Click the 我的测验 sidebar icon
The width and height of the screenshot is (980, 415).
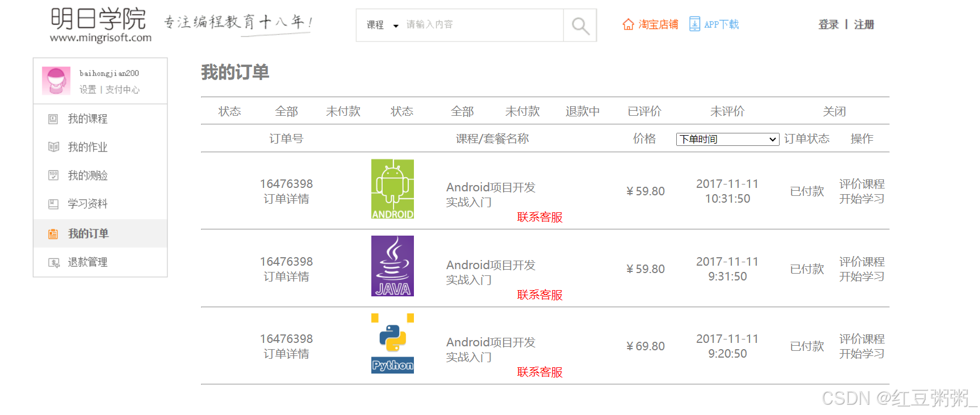click(x=53, y=175)
